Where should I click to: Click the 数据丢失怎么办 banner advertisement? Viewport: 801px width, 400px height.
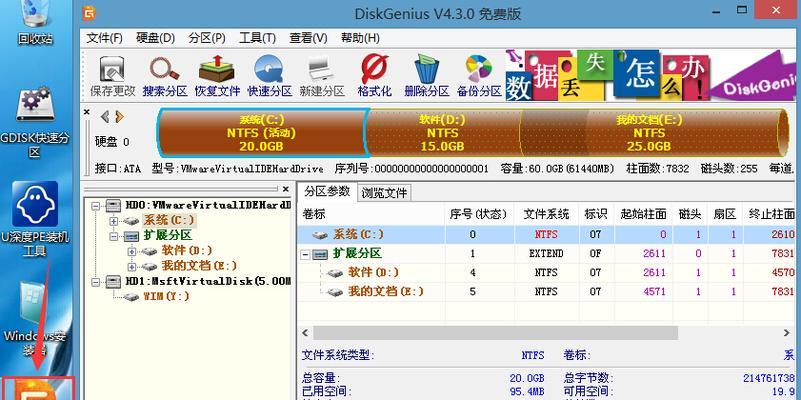(x=650, y=75)
